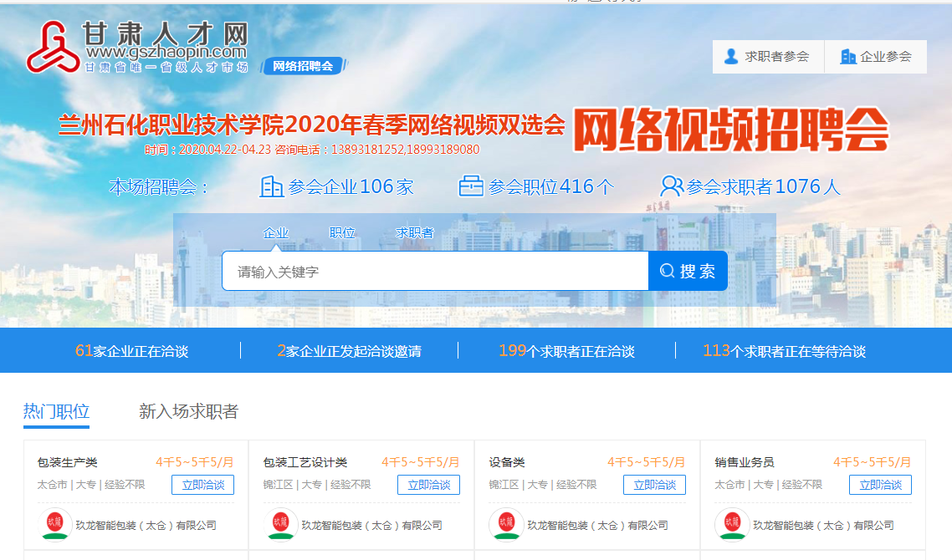The width and height of the screenshot is (952, 560).
Task: Click the 搜索 search button
Action: 688,271
